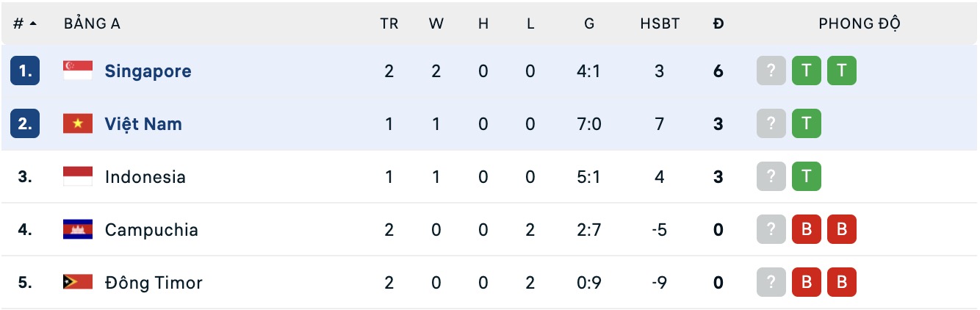Click the Indonesia flag icon
This screenshot has height=310, width=980.
click(78, 176)
